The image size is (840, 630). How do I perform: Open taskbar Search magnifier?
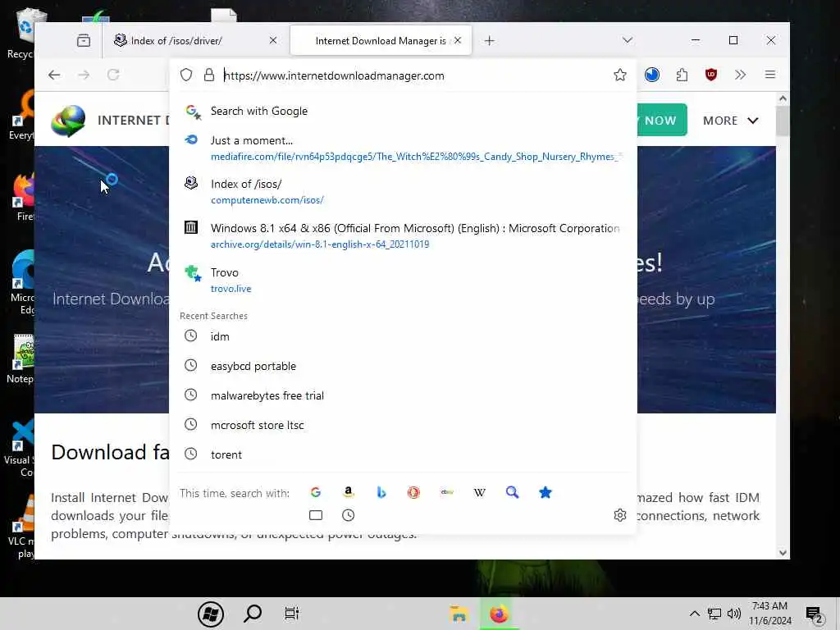pos(252,614)
